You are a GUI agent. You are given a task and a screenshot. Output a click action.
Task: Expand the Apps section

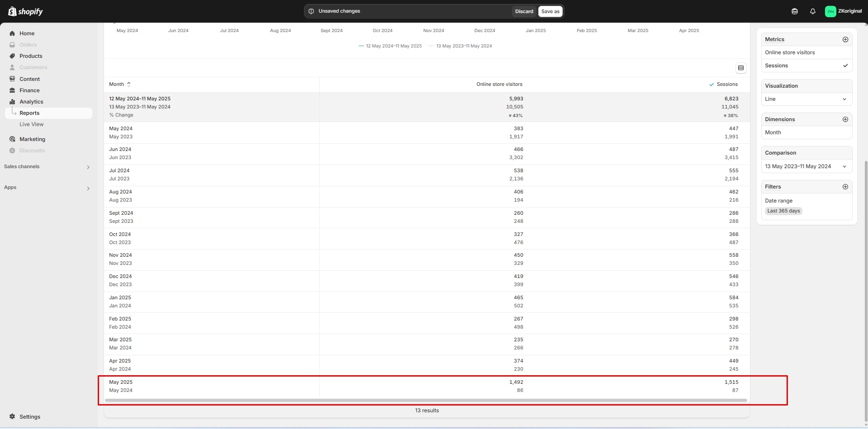click(88, 188)
